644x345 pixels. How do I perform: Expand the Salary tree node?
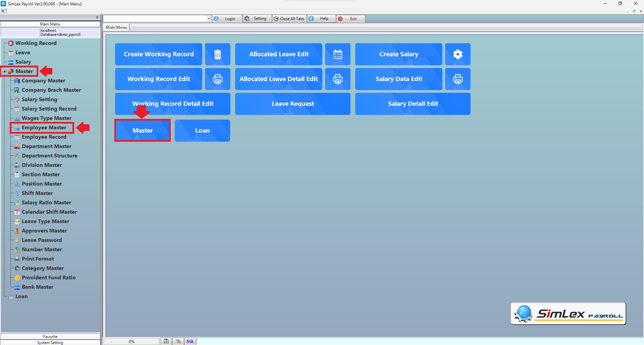tap(5, 62)
